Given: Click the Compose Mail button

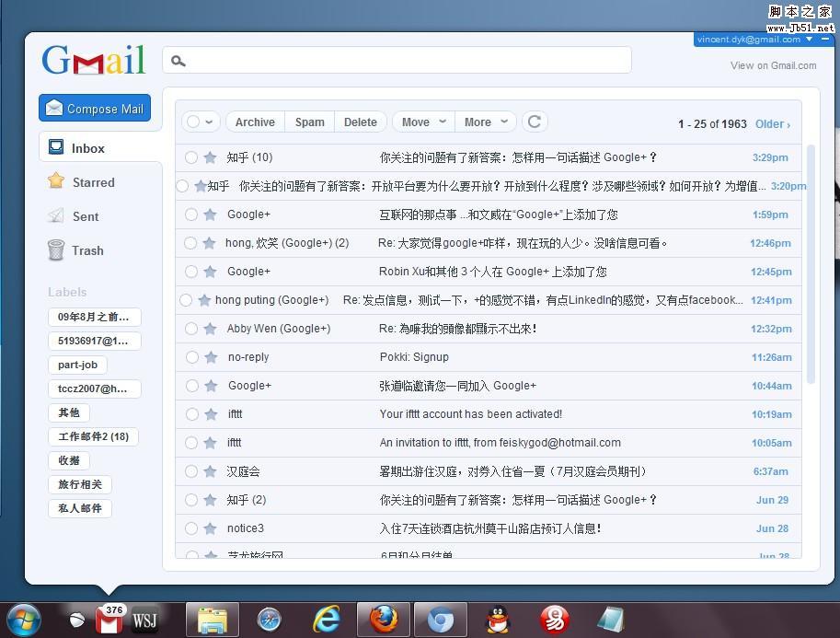Looking at the screenshot, I should (x=95, y=109).
